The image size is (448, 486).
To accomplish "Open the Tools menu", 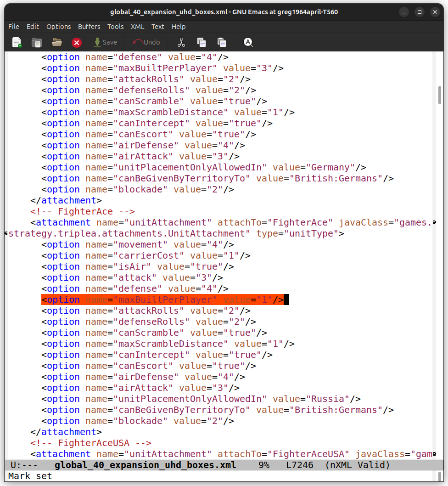I will [115, 27].
